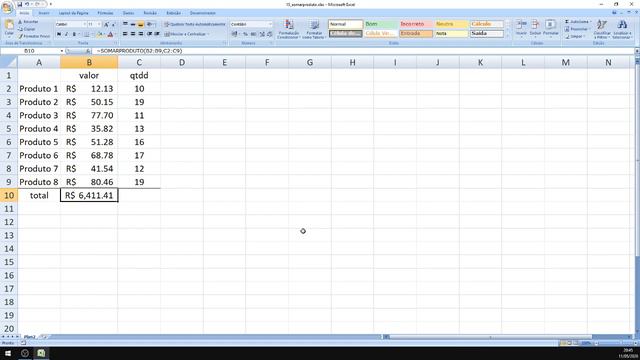Open the Excluir cells menu

[535, 28]
